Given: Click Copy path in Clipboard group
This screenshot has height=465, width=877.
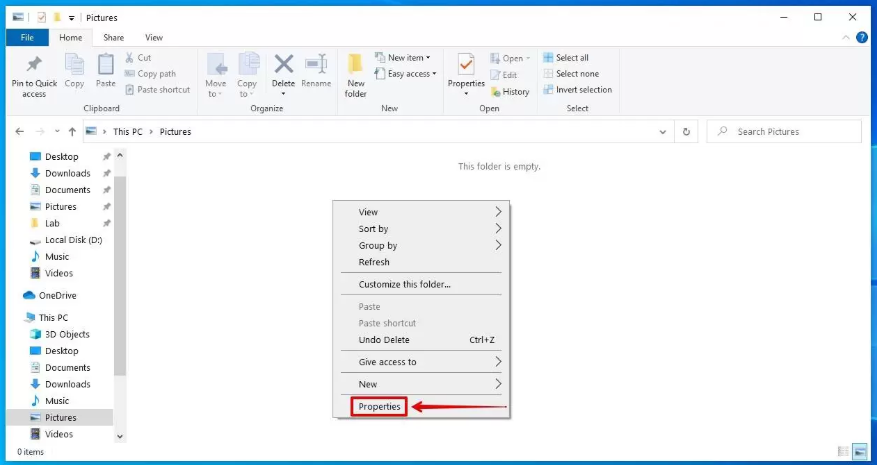Looking at the screenshot, I should [x=150, y=74].
